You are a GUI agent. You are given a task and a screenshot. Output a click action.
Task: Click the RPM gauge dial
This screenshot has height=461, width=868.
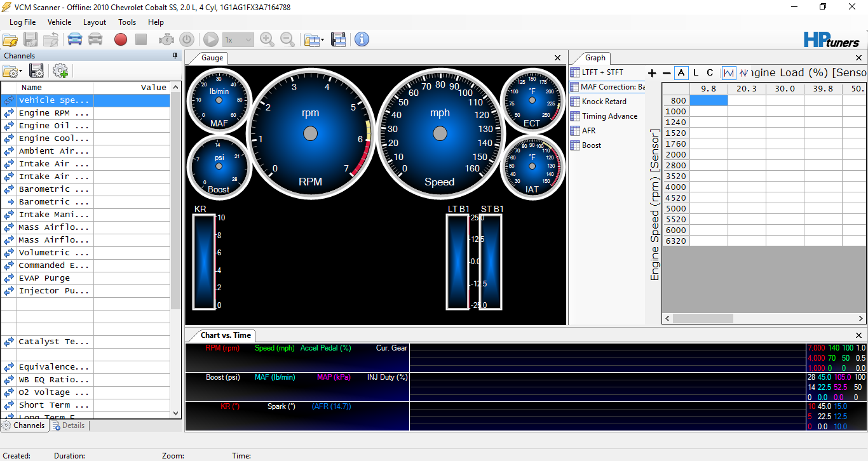[x=310, y=133]
